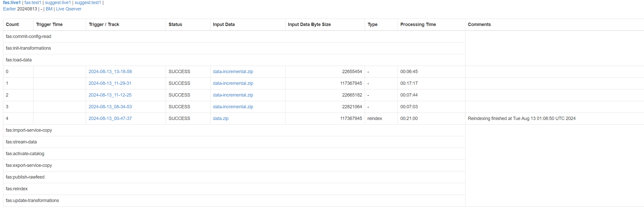This screenshot has width=644, height=215.
Task: Open trigger 2024-08-13_11-29-31
Action: 110,83
